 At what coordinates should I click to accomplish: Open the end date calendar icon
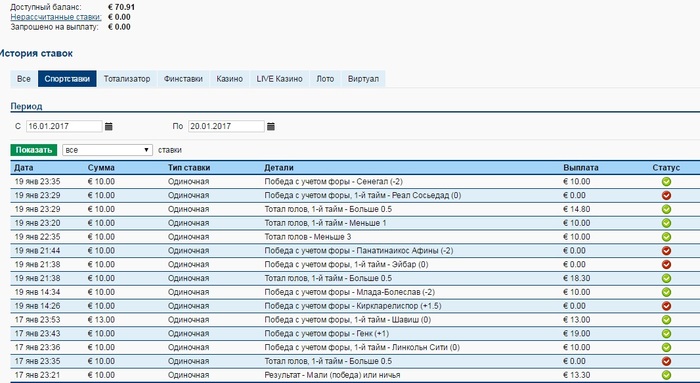[271, 126]
